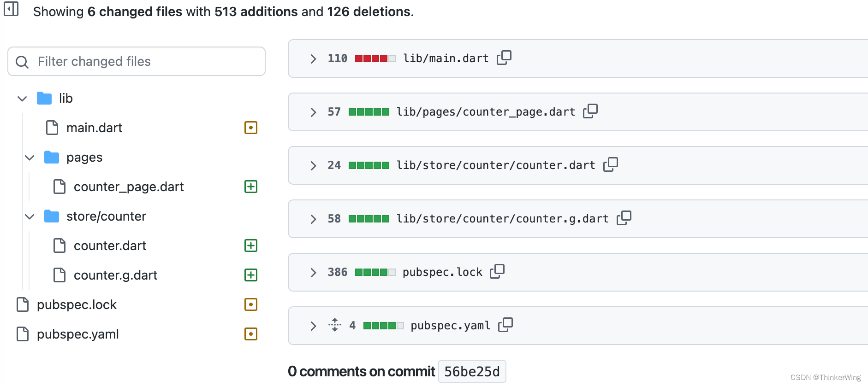Copy the counter.g.dart file path
This screenshot has height=386, width=868.
[624, 218]
